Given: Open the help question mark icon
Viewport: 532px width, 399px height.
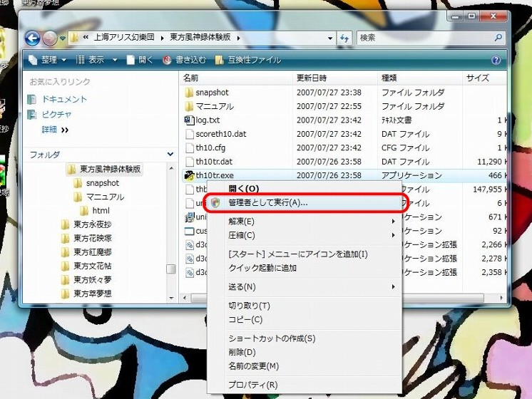Looking at the screenshot, I should [x=496, y=60].
